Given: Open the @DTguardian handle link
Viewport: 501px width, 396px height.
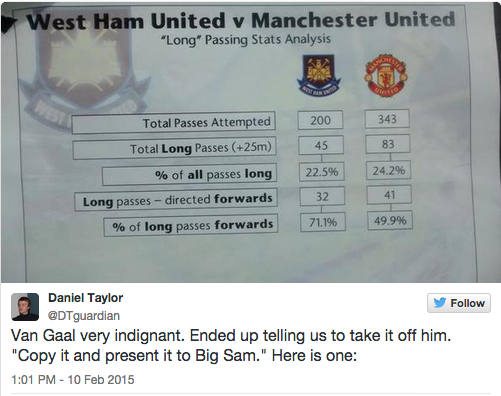Looking at the screenshot, I should [x=84, y=316].
